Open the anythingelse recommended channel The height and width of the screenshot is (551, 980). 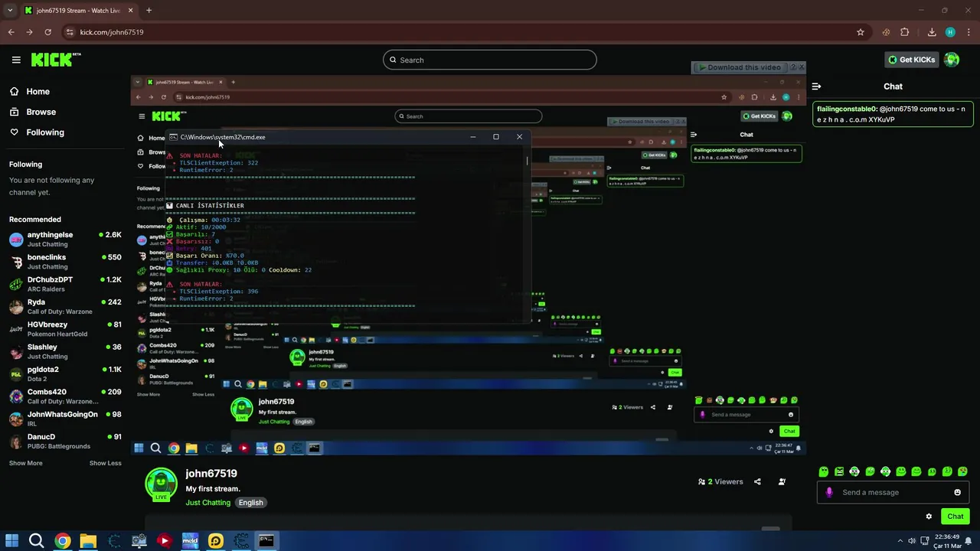pyautogui.click(x=65, y=240)
